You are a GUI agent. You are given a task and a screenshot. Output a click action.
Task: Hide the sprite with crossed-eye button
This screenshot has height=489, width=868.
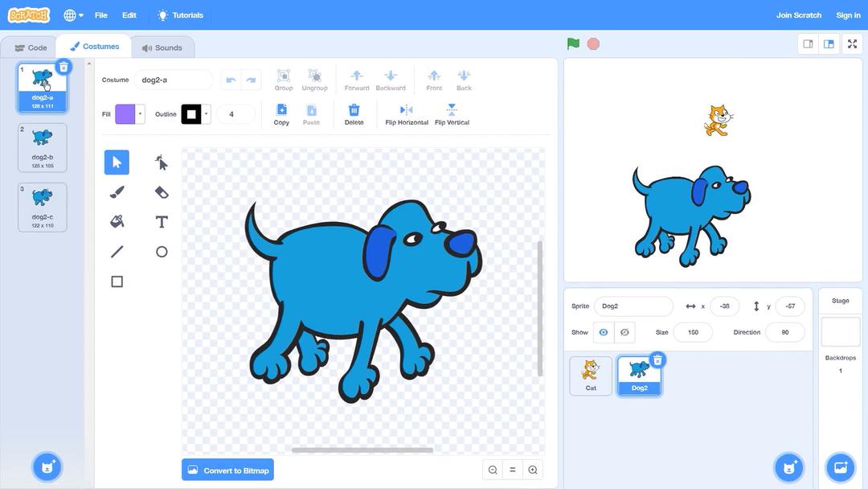[x=624, y=332]
